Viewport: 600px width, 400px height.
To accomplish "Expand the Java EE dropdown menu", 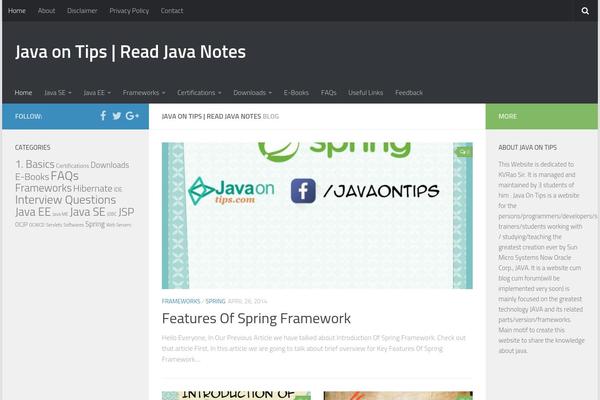I will coord(97,93).
